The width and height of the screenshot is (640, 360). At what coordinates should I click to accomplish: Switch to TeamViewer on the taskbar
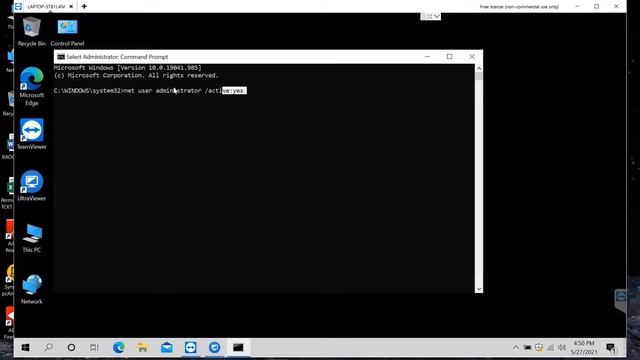[191, 347]
